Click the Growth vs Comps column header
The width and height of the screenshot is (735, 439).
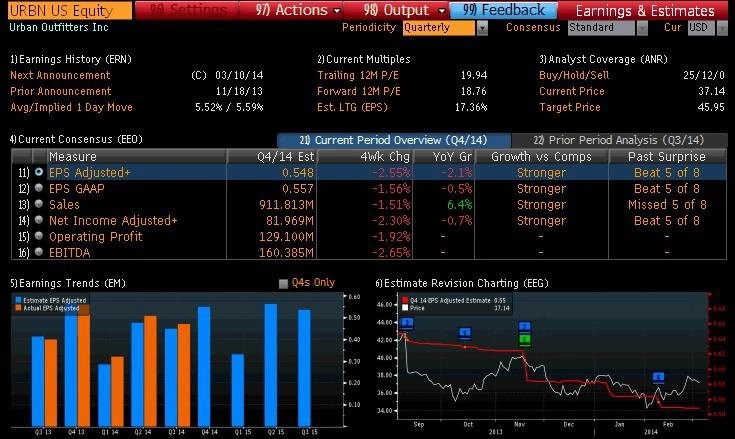[x=541, y=156]
